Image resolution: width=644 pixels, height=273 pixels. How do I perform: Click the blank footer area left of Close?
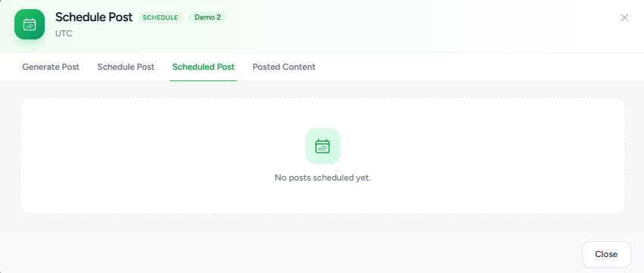(287, 254)
